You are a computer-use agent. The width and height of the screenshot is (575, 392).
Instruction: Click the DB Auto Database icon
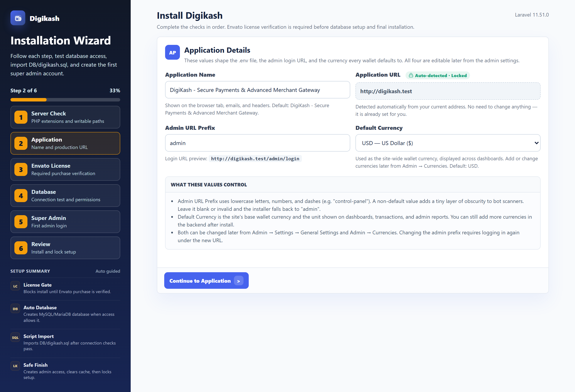tap(15, 309)
